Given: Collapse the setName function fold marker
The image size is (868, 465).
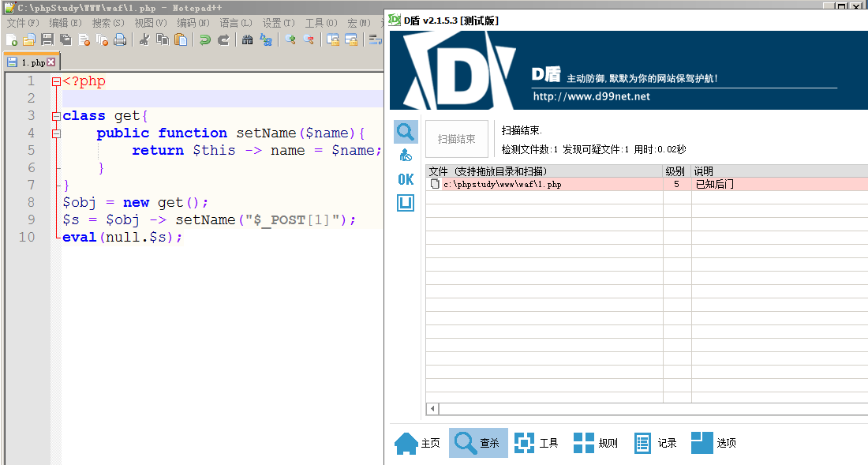Looking at the screenshot, I should click(x=56, y=133).
